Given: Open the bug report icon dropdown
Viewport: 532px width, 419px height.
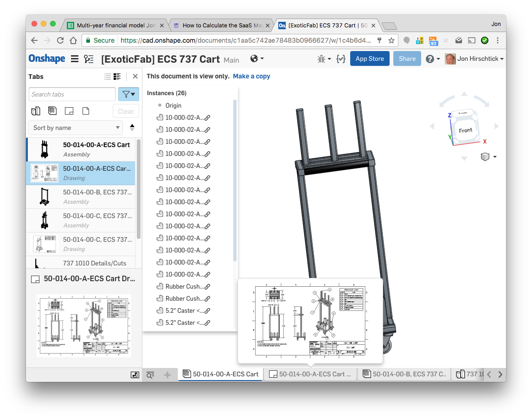Looking at the screenshot, I should point(324,59).
